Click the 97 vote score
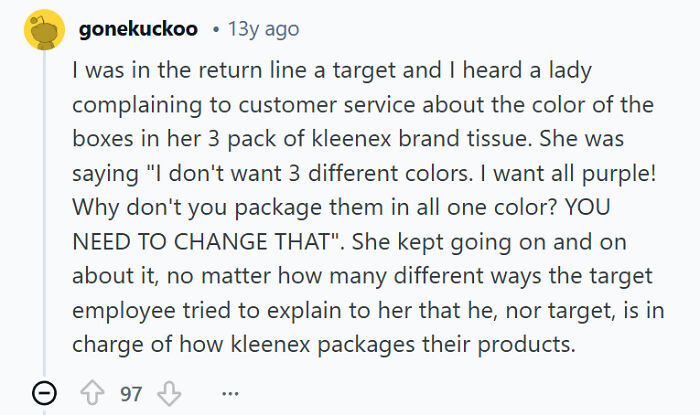Screen dimensions: 700x415 [x=131, y=393]
